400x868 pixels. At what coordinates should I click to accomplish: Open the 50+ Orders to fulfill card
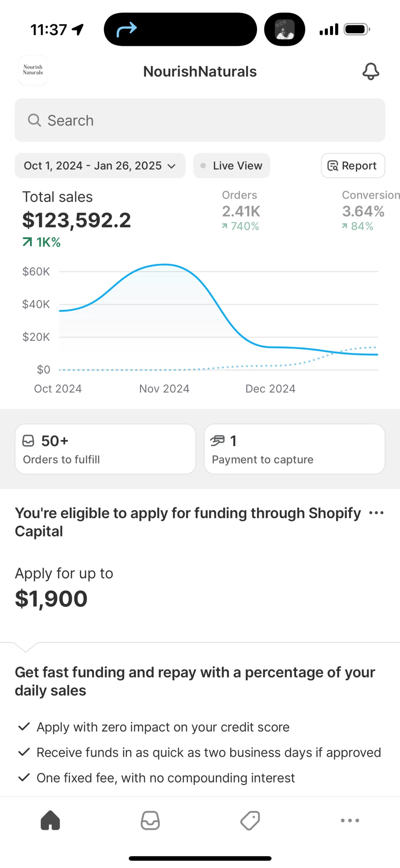[105, 449]
